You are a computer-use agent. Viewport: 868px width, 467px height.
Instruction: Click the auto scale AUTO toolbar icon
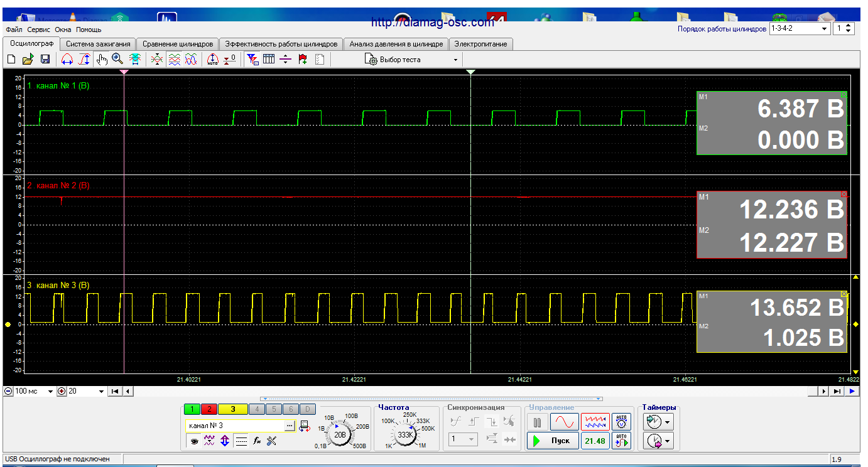(x=213, y=60)
